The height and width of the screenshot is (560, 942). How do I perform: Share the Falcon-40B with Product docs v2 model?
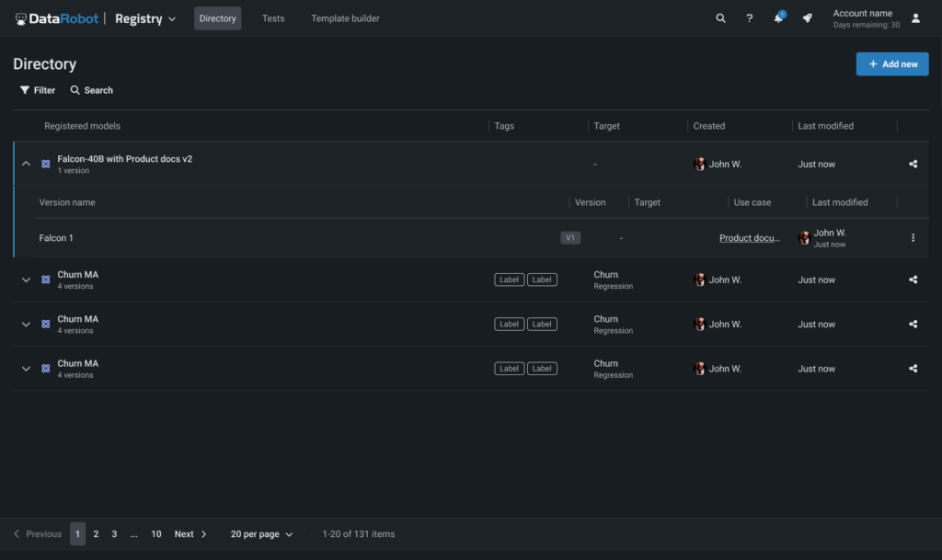click(913, 164)
